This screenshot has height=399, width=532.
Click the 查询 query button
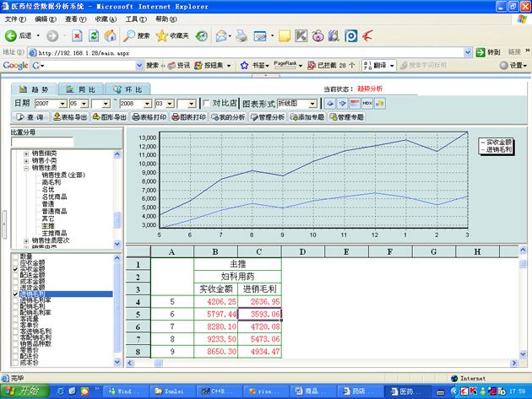pyautogui.click(x=30, y=117)
